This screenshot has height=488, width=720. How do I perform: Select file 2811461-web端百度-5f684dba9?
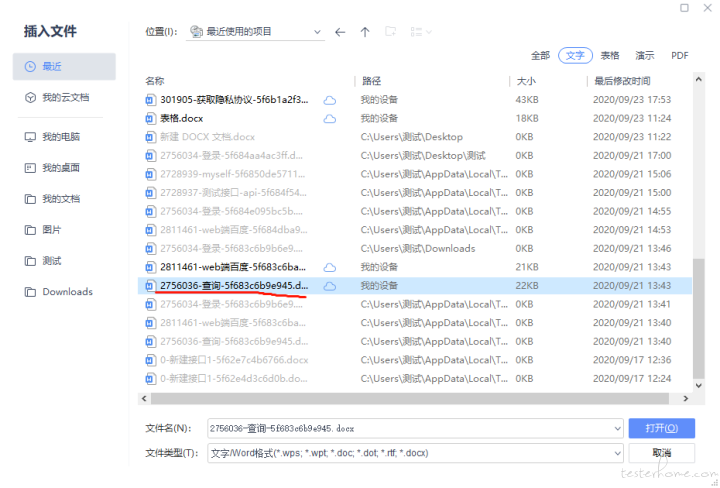pyautogui.click(x=234, y=230)
